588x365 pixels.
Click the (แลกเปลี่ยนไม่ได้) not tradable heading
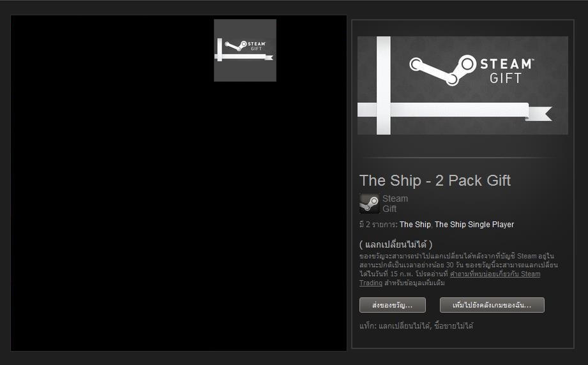396,244
